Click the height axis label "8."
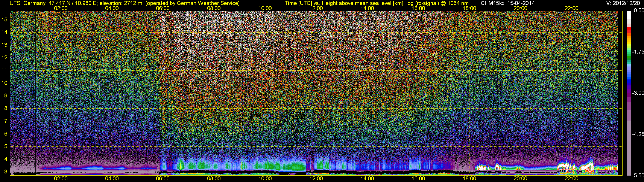Screen dimensions: 644x182 pos(6,109)
